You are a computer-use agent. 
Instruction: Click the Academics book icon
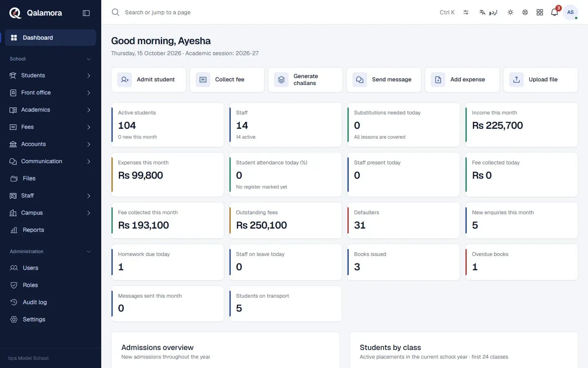13,110
